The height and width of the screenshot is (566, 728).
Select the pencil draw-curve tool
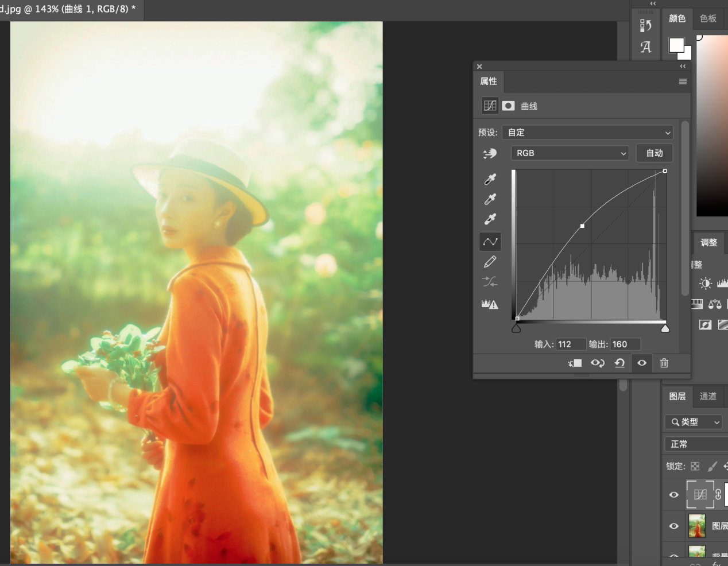pos(490,262)
